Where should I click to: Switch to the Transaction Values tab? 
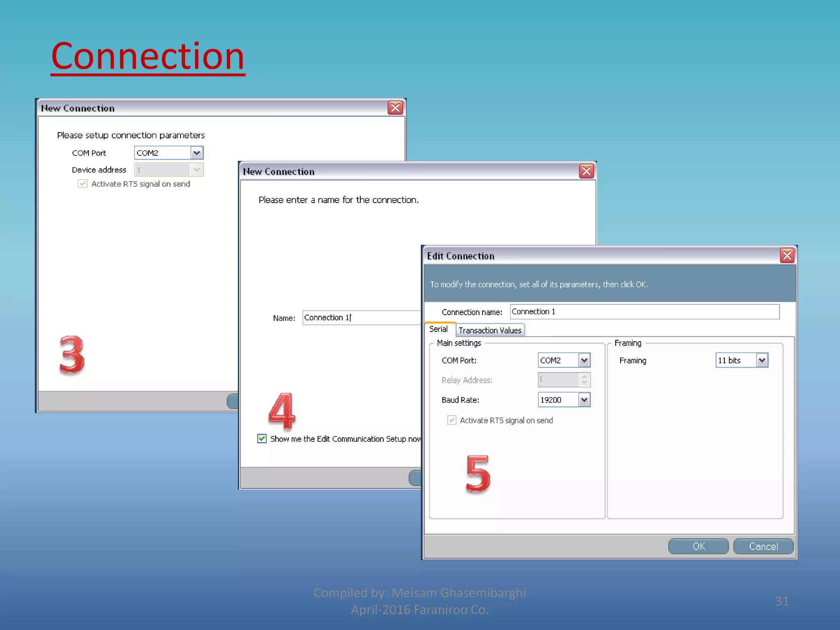[490, 331]
